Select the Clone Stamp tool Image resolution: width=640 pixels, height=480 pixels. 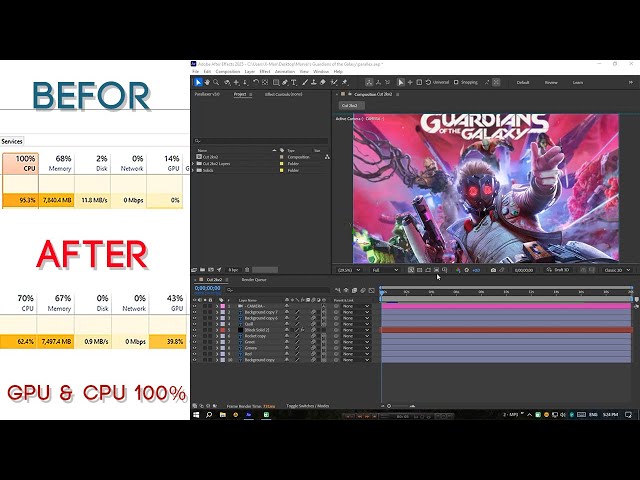click(x=313, y=82)
